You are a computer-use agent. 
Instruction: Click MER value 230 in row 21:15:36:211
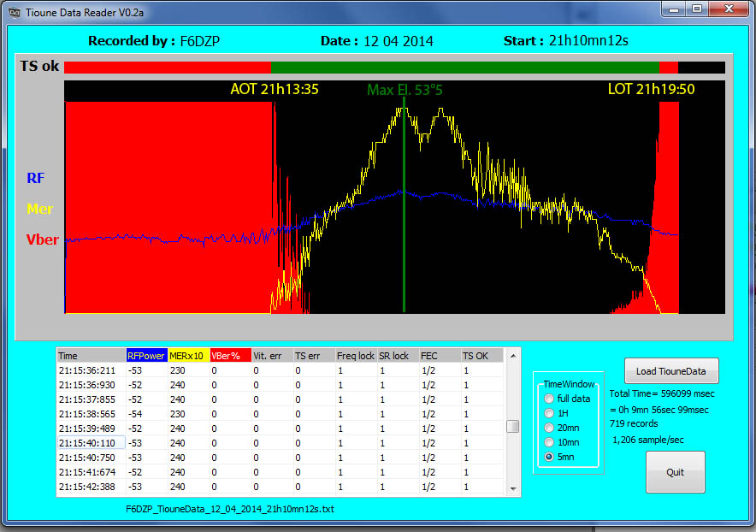click(188, 370)
